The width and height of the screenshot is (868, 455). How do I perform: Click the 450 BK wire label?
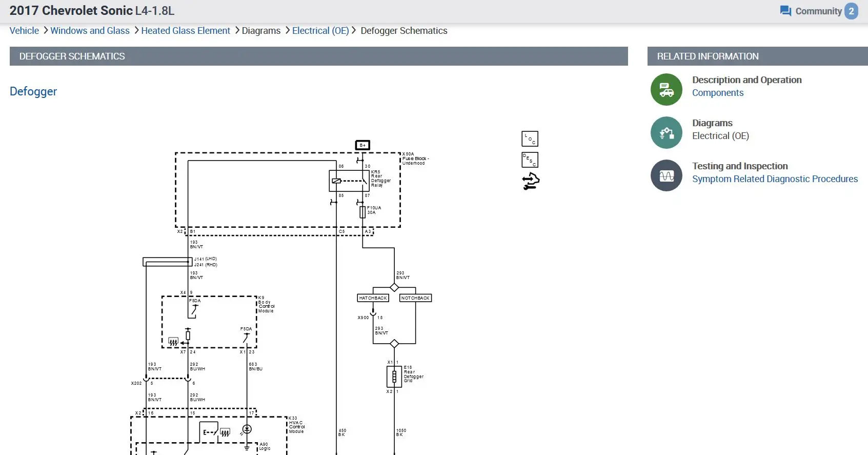click(x=342, y=432)
